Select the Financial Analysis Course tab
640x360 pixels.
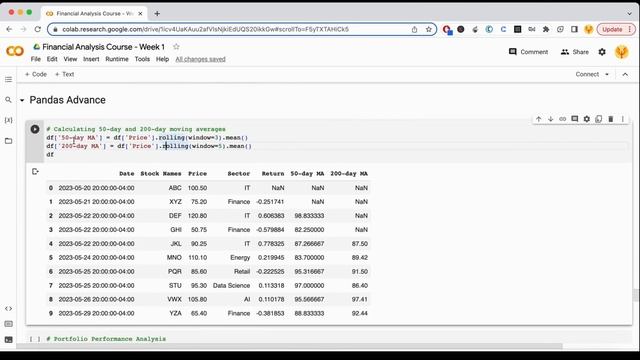(x=93, y=13)
